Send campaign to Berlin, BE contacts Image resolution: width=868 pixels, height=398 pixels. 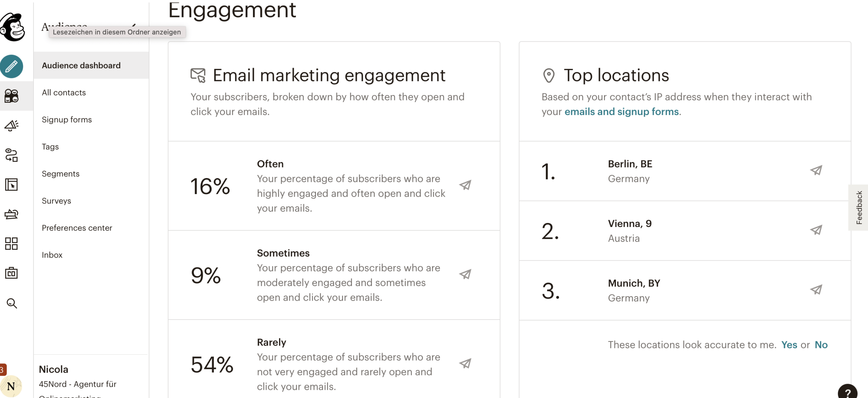[816, 170]
